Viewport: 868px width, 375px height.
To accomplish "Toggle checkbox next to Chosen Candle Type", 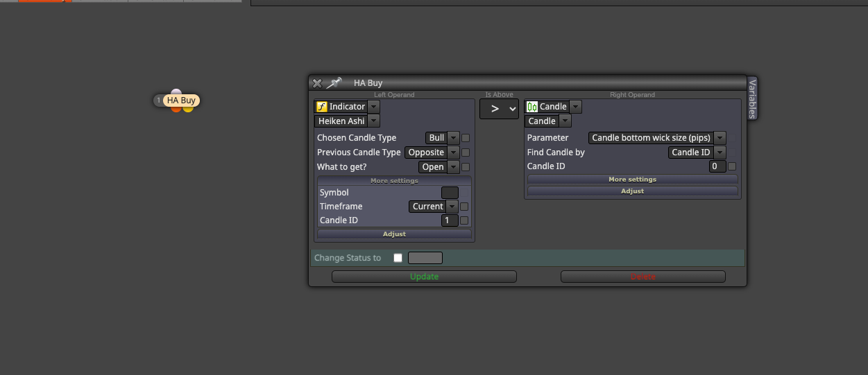I will click(466, 138).
